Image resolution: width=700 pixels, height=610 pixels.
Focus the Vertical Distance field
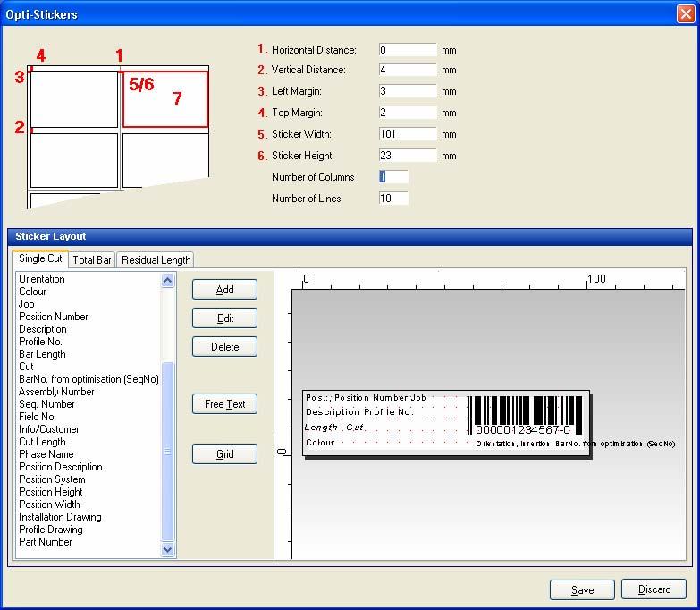408,70
